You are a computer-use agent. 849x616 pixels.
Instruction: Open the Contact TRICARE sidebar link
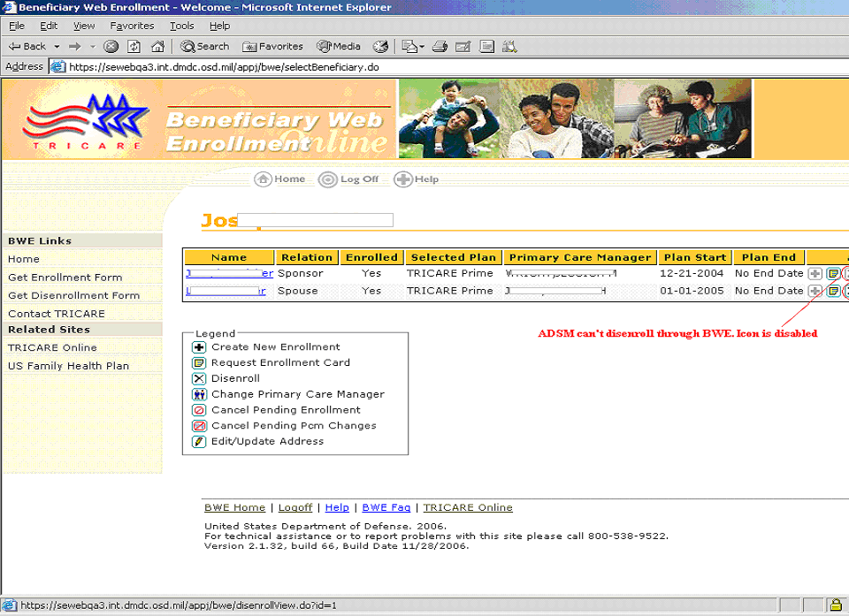click(57, 314)
